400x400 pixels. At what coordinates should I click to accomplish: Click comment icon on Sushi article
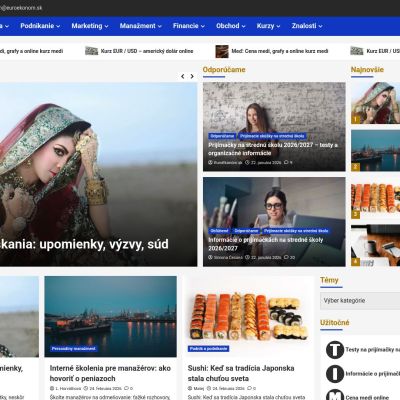click(250, 388)
